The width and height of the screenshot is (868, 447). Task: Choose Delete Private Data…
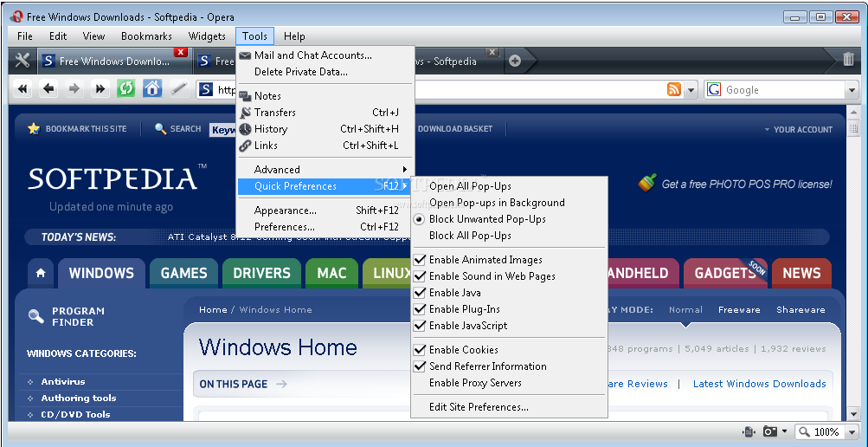tap(325, 72)
